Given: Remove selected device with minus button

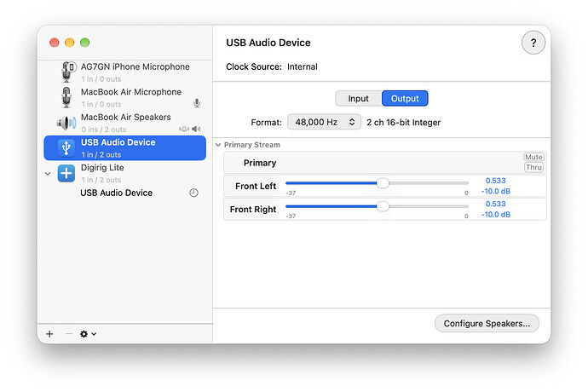Looking at the screenshot, I should (x=69, y=334).
